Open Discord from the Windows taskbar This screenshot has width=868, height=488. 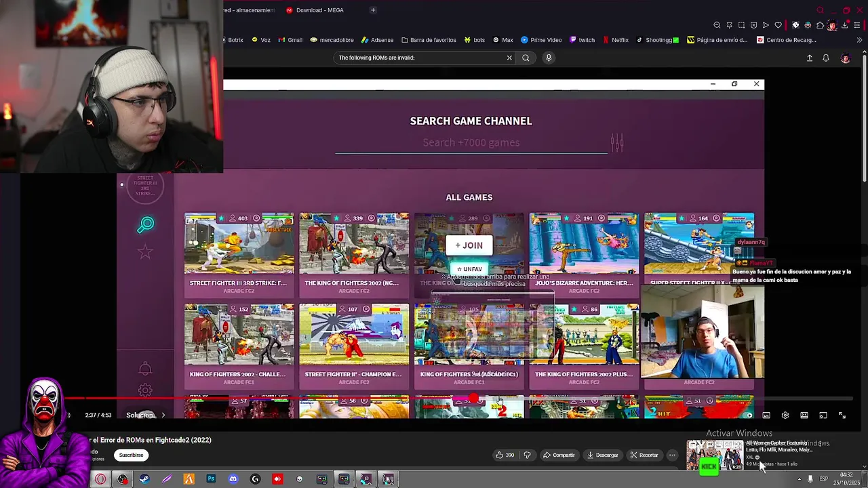pyautogui.click(x=233, y=479)
